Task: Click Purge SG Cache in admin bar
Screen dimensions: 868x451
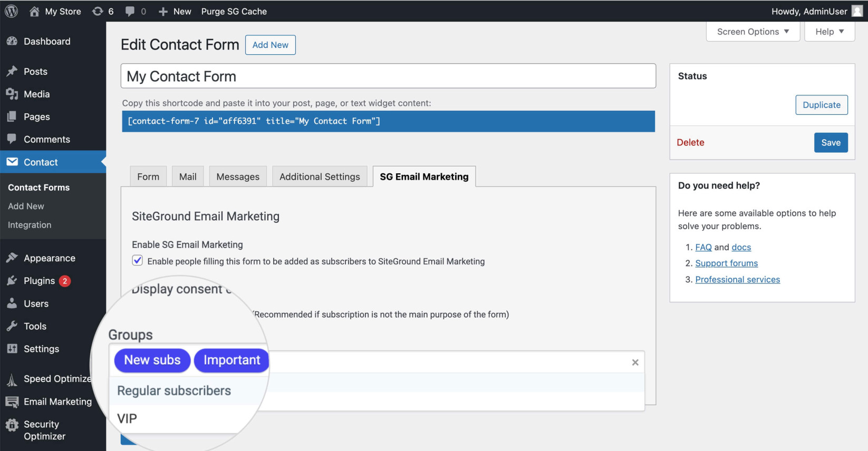Action: coord(234,11)
